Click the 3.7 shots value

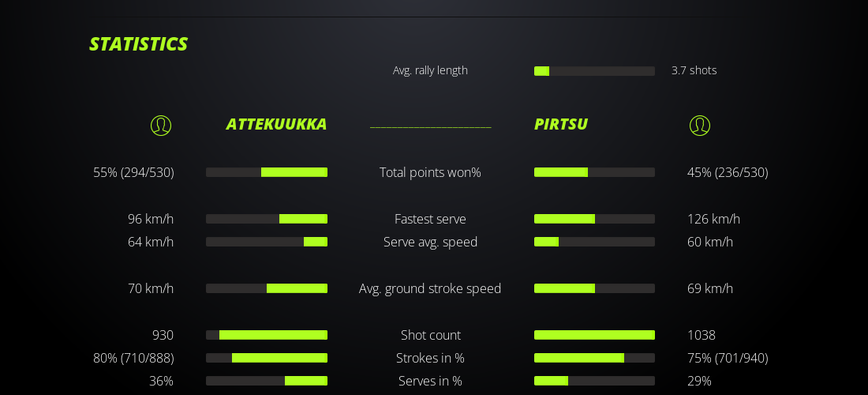pyautogui.click(x=694, y=70)
